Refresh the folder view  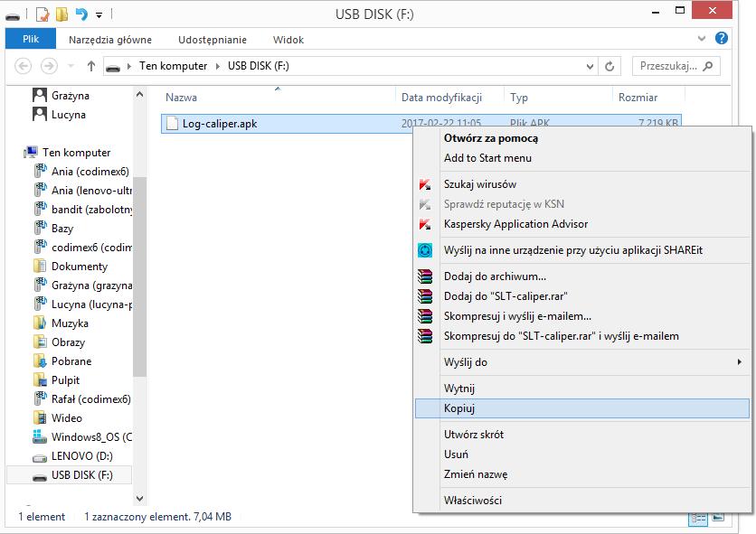pos(610,67)
